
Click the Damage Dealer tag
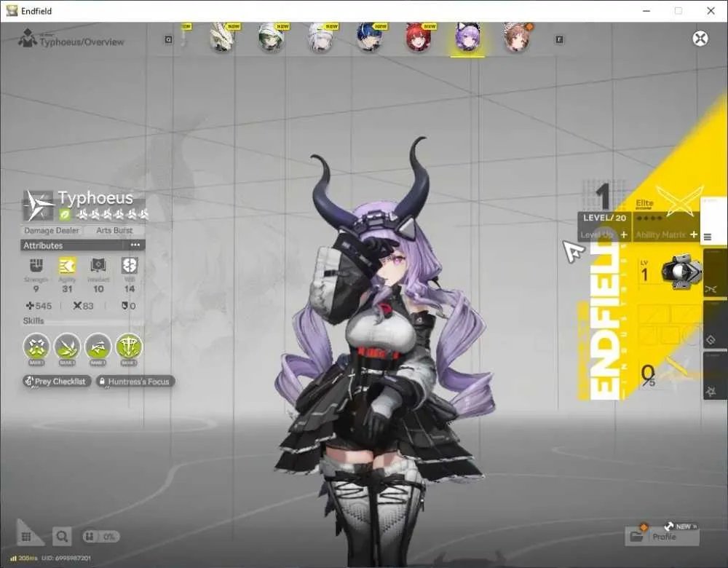(52, 230)
